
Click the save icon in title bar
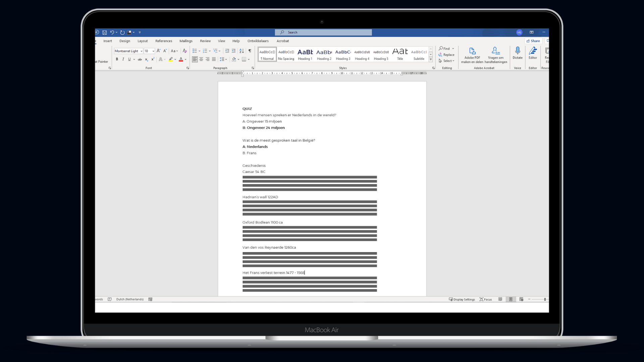tap(105, 33)
